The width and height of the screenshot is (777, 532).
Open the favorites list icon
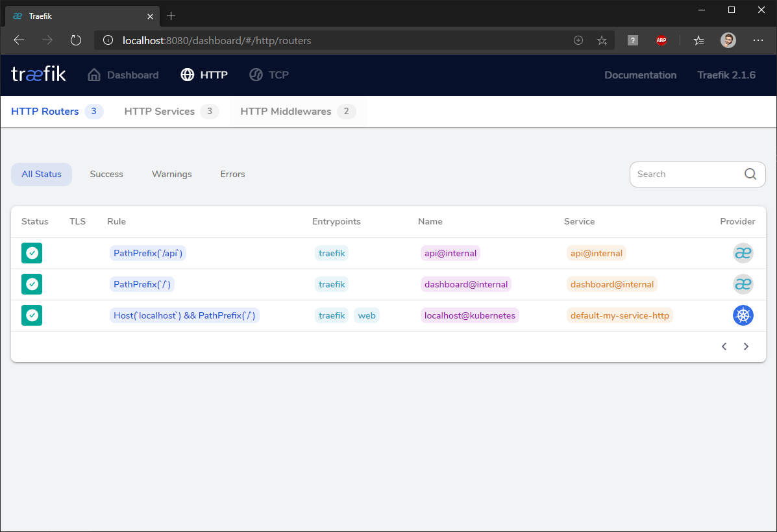point(698,41)
